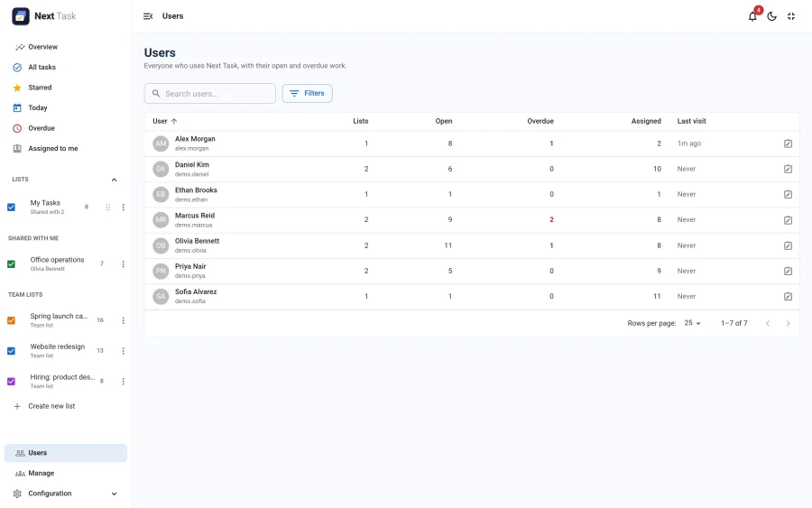Click the Next Task app logo
812x508 pixels.
point(21,16)
